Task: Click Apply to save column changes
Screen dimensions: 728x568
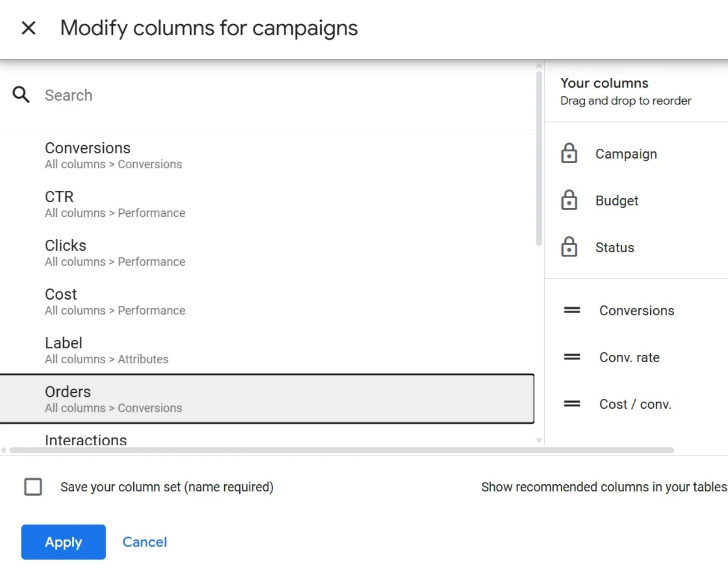Action: 63,542
